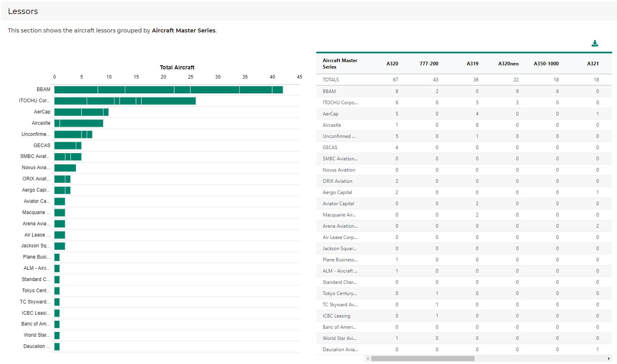Select Macquarie Air... row in the table
The width and height of the screenshot is (617, 364).
click(x=464, y=215)
